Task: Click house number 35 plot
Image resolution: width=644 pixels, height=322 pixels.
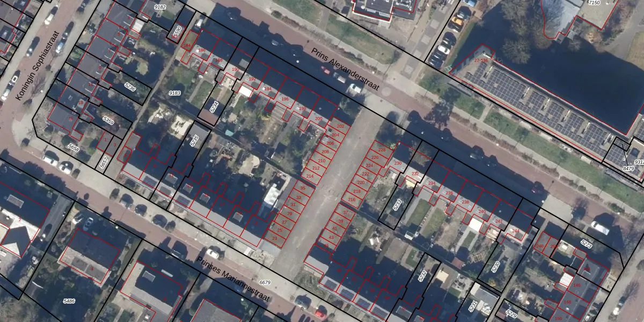Action: [x=303, y=188]
